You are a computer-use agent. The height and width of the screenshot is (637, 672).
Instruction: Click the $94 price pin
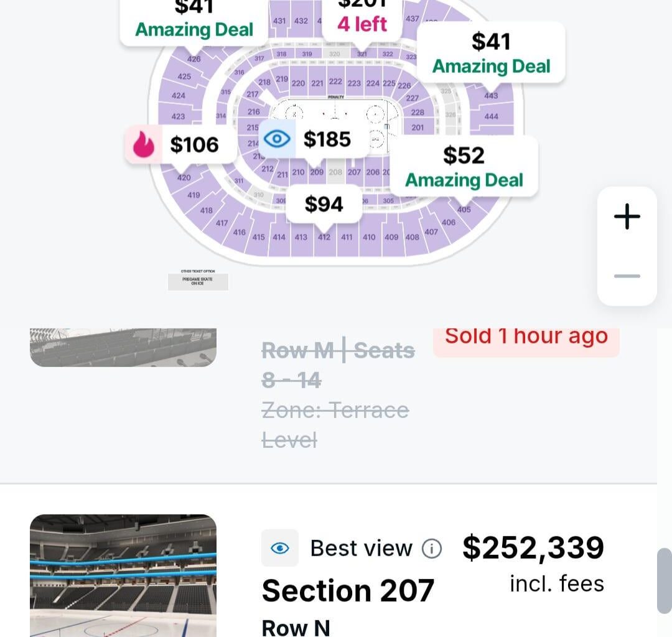coord(324,203)
